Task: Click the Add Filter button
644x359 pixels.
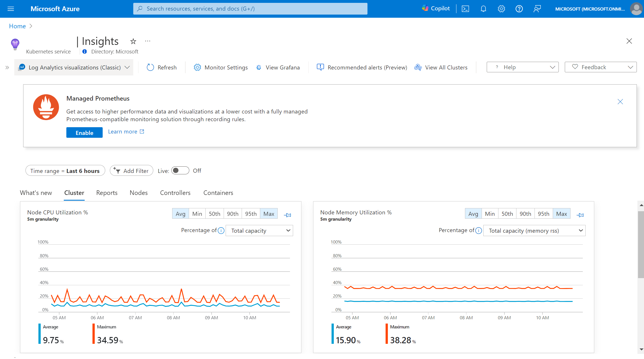Action: (131, 171)
